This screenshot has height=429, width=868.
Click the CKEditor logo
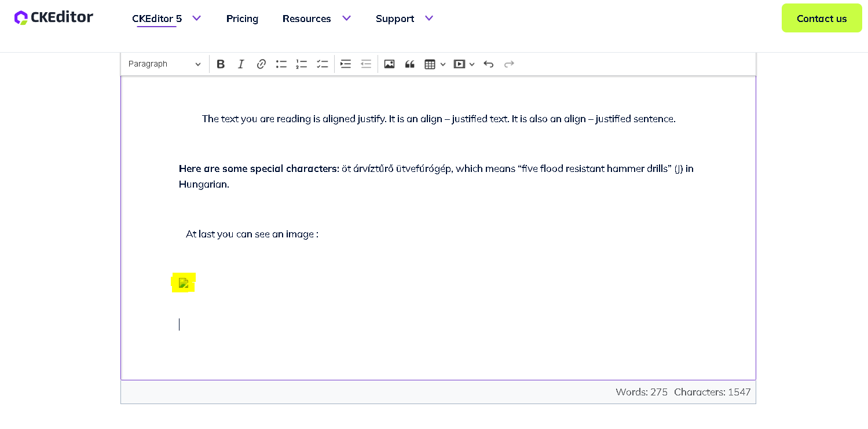[x=53, y=17]
